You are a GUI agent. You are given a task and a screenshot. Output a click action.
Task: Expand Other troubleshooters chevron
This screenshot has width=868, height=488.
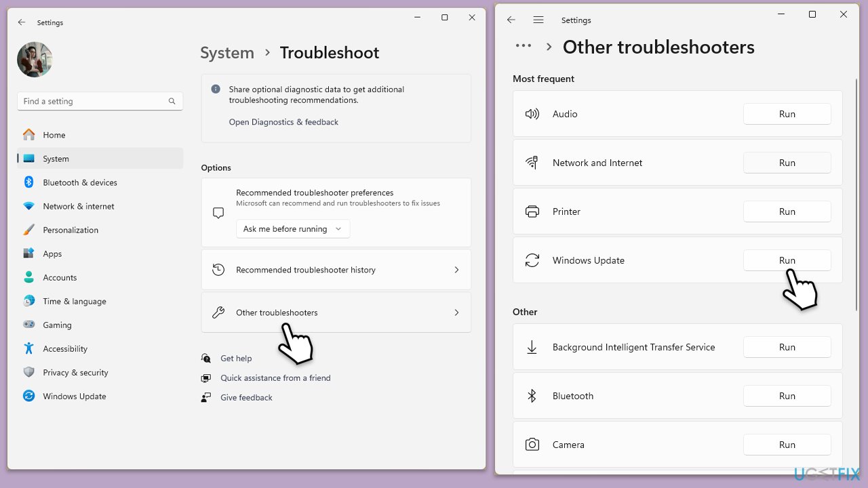pos(456,312)
